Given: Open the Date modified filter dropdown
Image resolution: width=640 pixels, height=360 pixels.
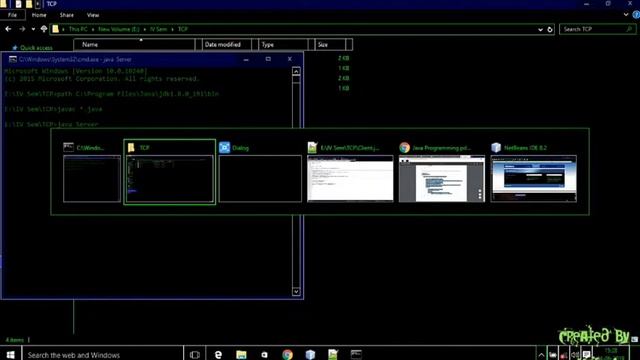Looking at the screenshot, I should 255,44.
